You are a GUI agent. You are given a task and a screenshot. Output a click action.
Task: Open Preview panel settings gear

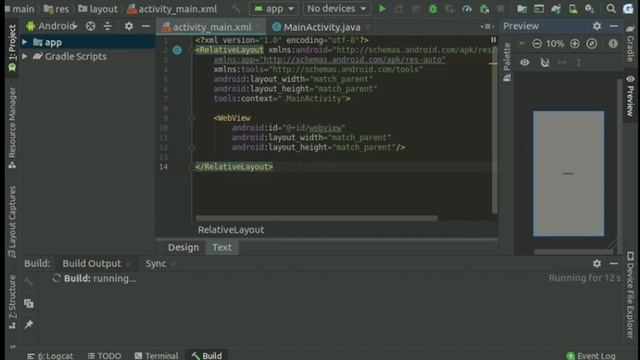coord(597,26)
